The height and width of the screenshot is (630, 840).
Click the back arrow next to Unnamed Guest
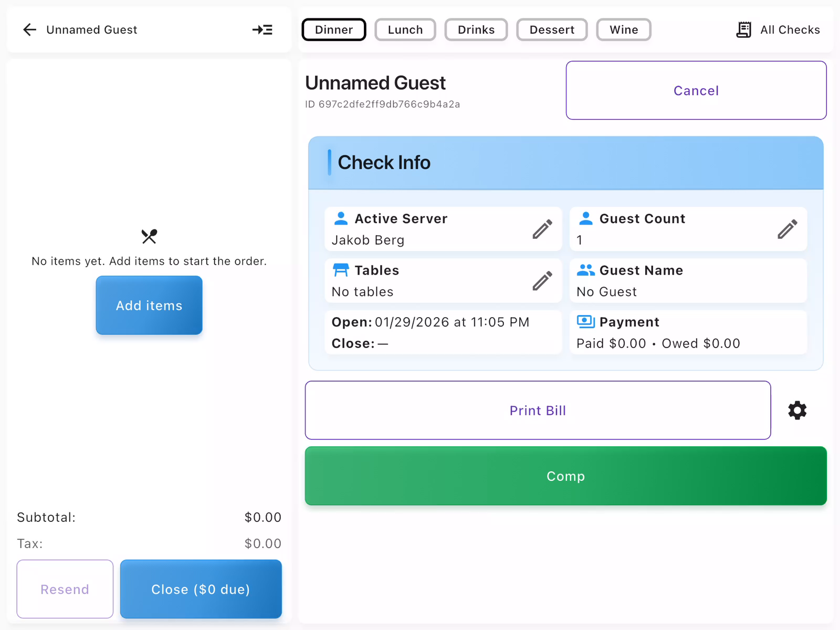pos(30,30)
